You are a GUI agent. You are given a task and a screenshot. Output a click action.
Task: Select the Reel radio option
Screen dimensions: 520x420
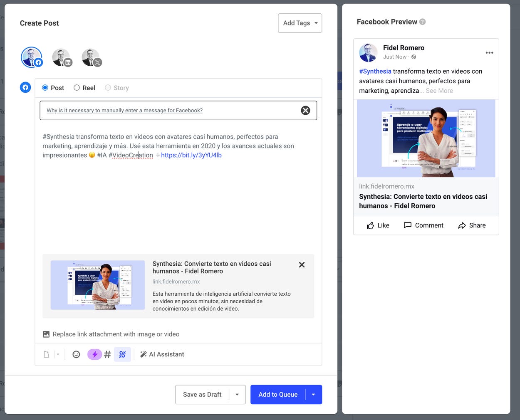click(84, 88)
